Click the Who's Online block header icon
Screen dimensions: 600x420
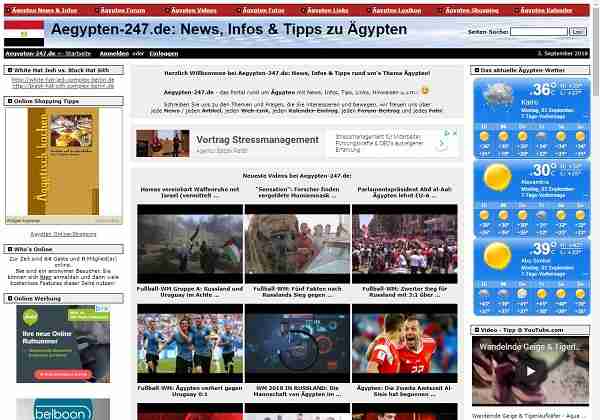click(x=10, y=249)
